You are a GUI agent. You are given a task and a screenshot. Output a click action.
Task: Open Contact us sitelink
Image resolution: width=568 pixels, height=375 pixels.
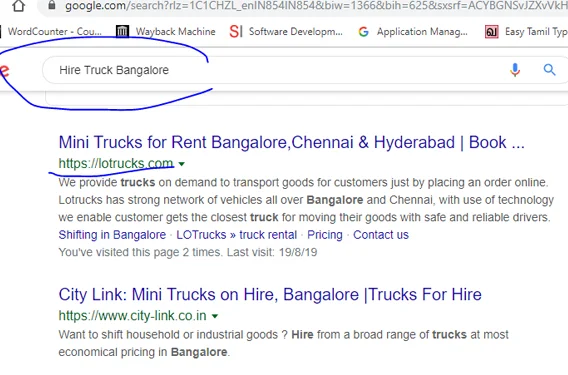point(381,235)
